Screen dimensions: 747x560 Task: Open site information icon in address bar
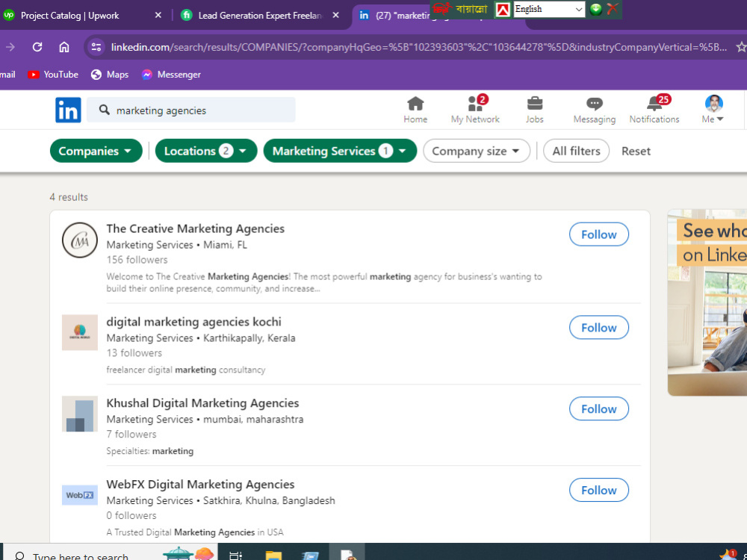96,46
